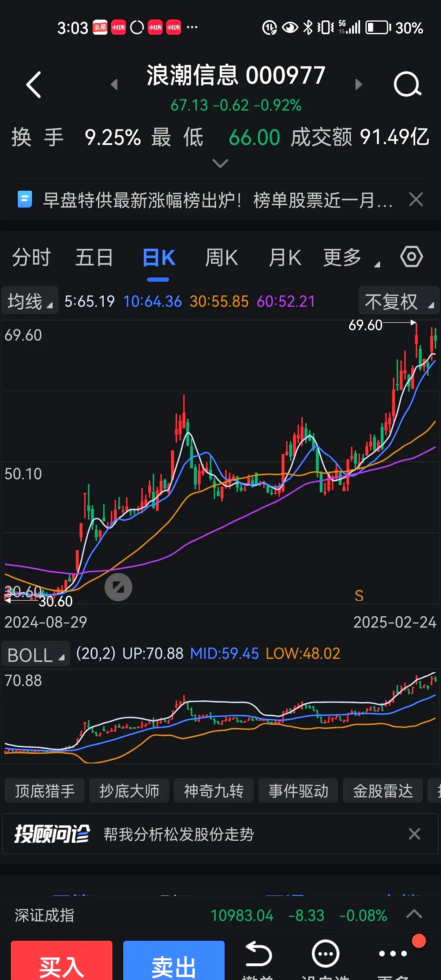Tap the vibrate mode status icon

pyautogui.click(x=325, y=28)
